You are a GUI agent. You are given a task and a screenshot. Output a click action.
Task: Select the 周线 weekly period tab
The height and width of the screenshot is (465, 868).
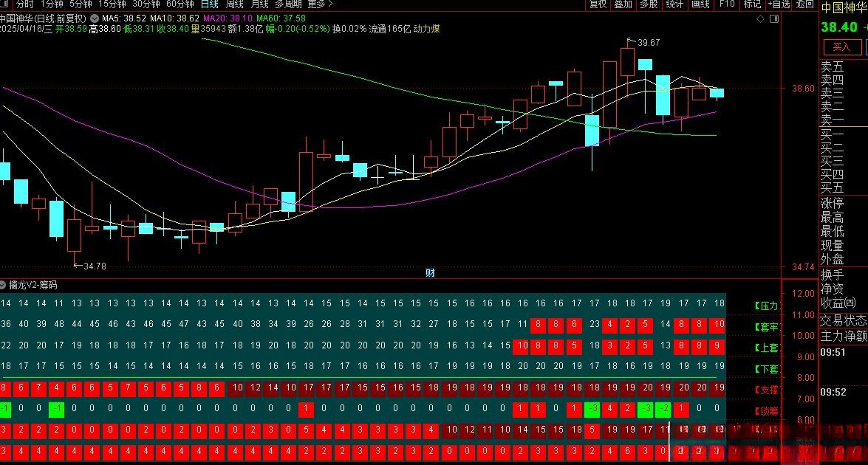[x=235, y=4]
